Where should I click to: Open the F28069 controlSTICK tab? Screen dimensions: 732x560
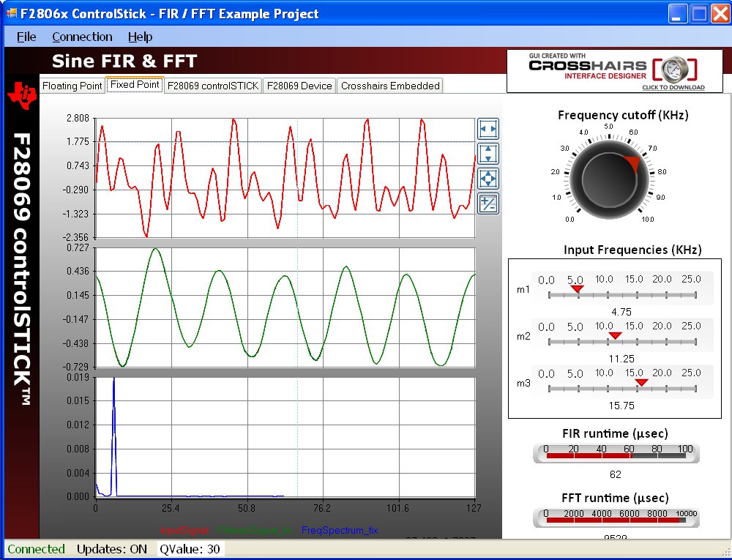pyautogui.click(x=213, y=86)
